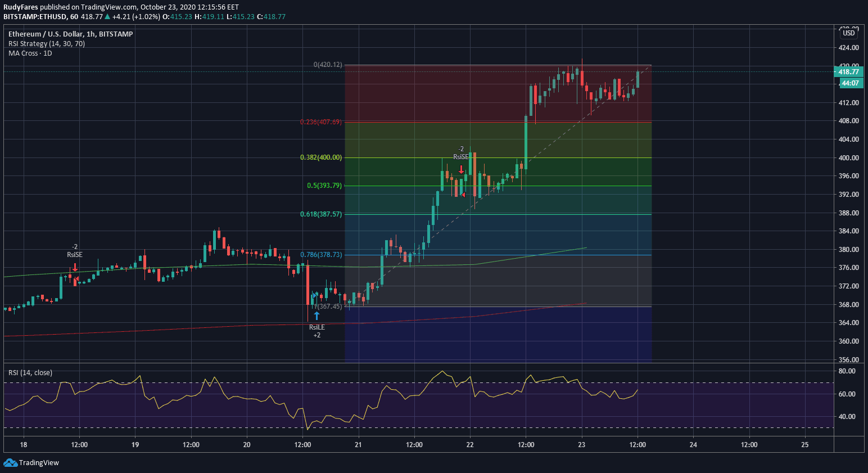Screen dimensions: 868x473
Task: Select the MA Cross 1D indicator legend
Action: coord(30,53)
